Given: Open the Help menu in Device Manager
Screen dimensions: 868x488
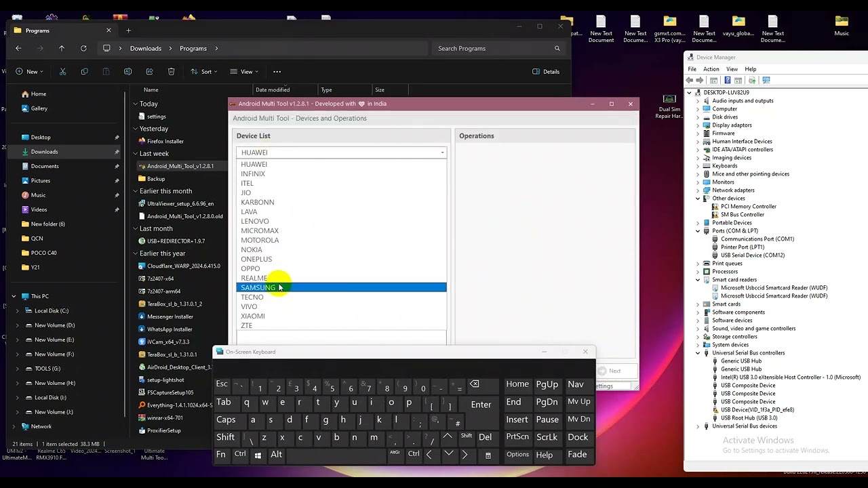Looking at the screenshot, I should coord(751,69).
